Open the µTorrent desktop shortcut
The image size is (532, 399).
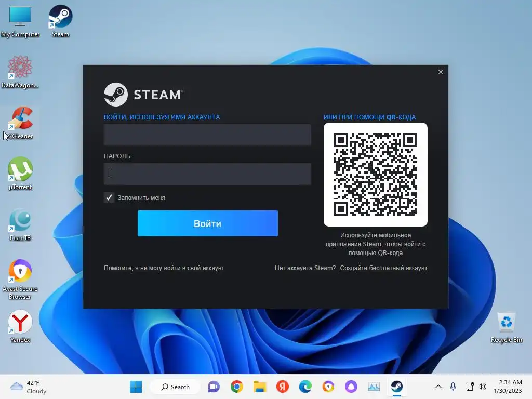[x=20, y=173]
